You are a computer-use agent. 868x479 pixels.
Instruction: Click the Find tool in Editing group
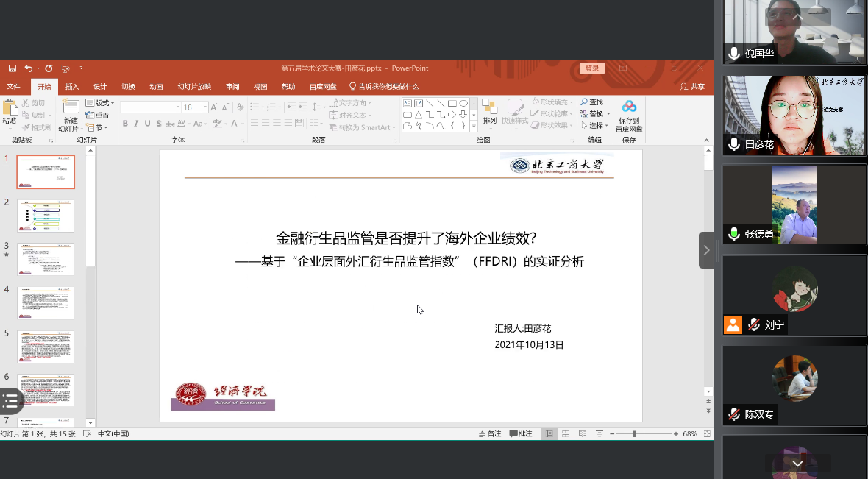(591, 102)
